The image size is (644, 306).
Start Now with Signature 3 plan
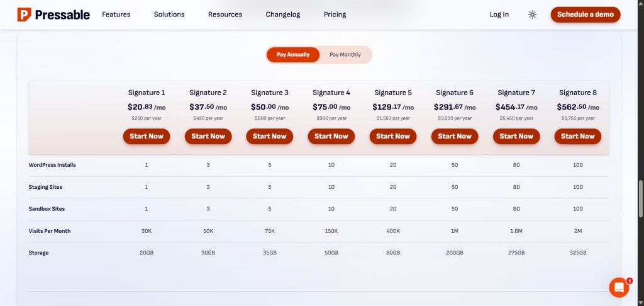(x=270, y=136)
